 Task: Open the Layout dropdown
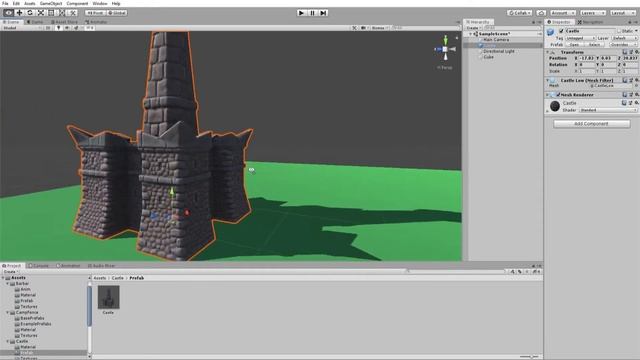point(622,13)
